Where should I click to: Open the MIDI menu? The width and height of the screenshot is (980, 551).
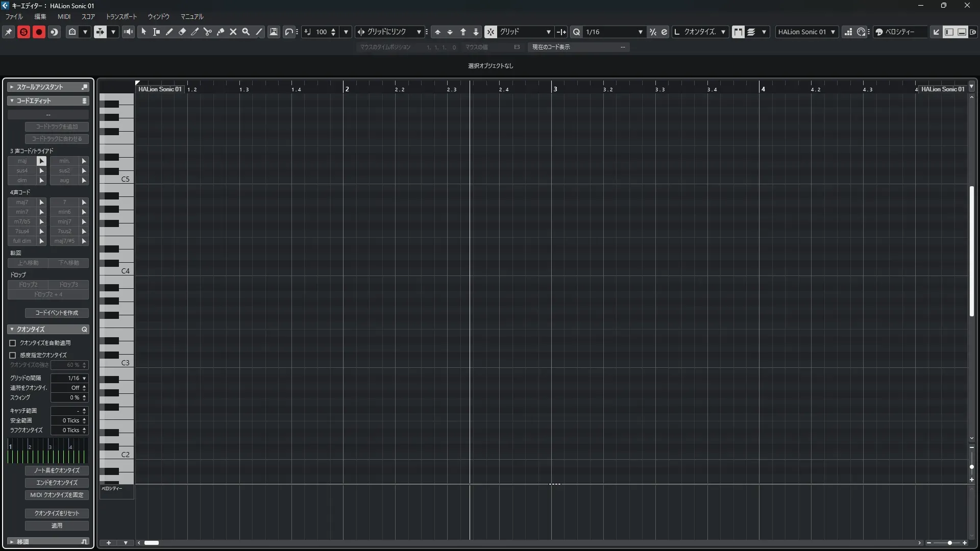64,16
